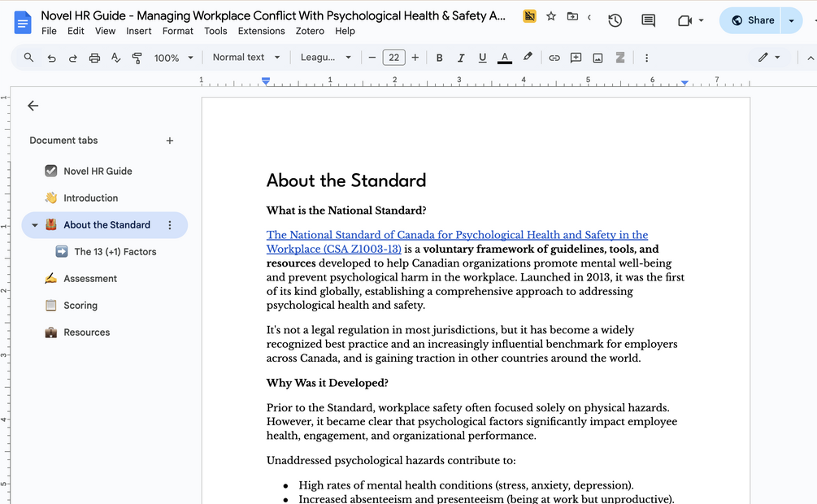The height and width of the screenshot is (504, 817).
Task: Increase font size
Action: coord(415,58)
